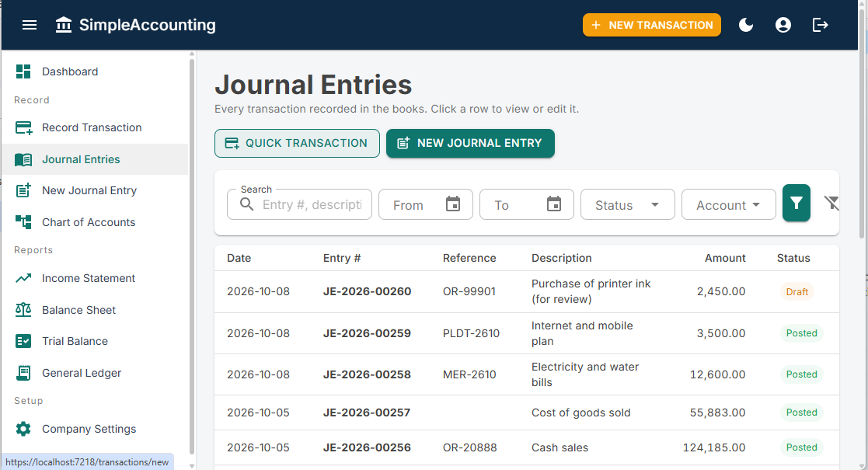Click the Journal Entries book icon
The height and width of the screenshot is (470, 868).
point(23,159)
